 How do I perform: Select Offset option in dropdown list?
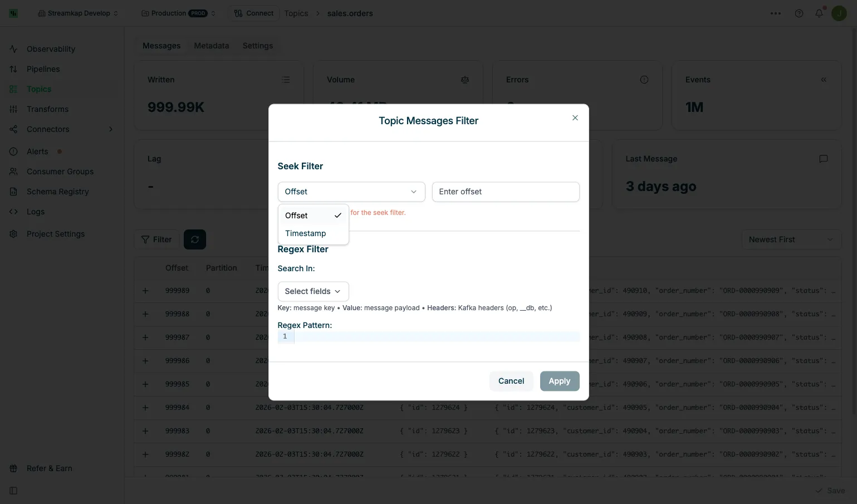[x=314, y=216]
